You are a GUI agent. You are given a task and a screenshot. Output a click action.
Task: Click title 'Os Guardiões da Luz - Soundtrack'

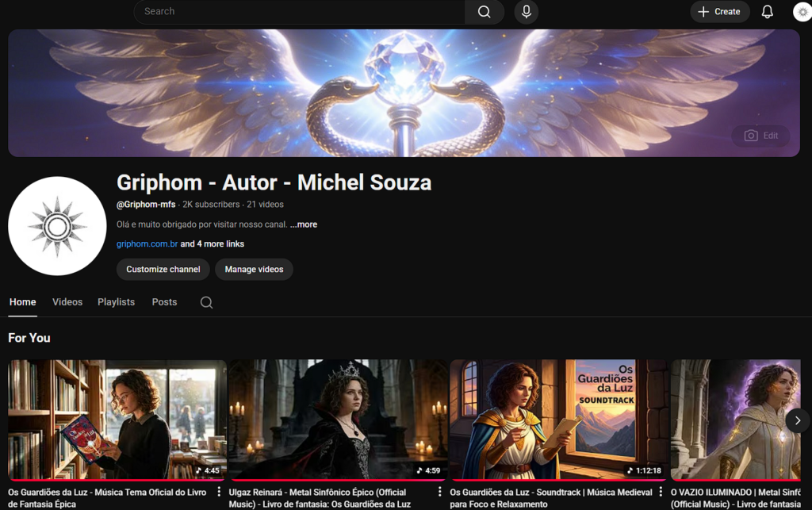pos(551,498)
